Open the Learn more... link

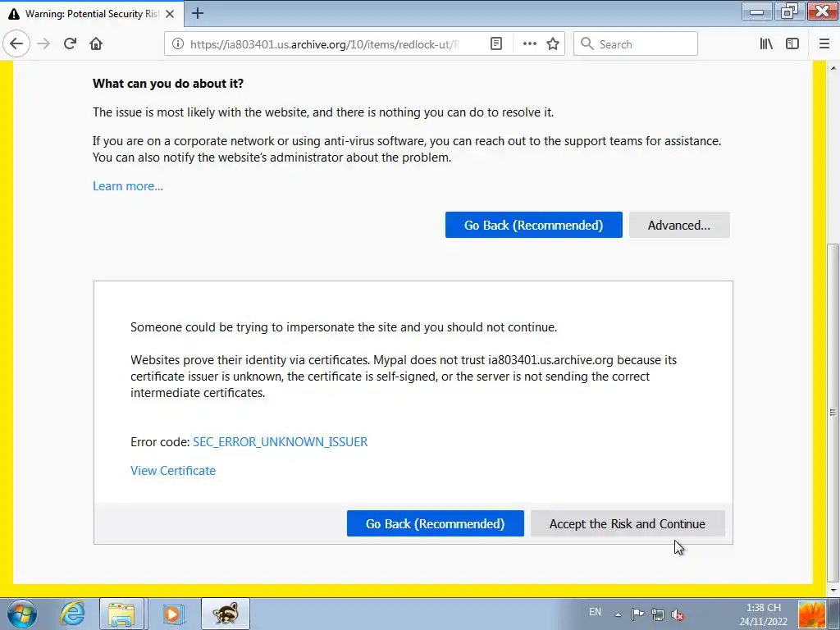(128, 186)
